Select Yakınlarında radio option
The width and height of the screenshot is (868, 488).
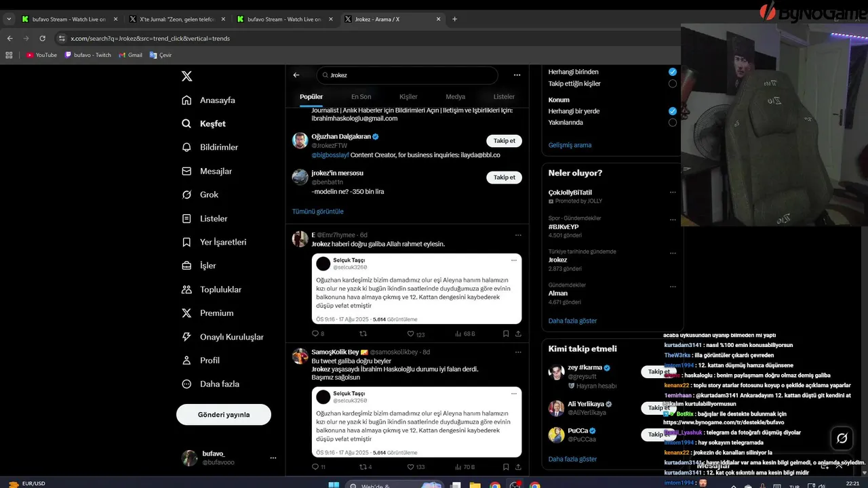point(673,123)
